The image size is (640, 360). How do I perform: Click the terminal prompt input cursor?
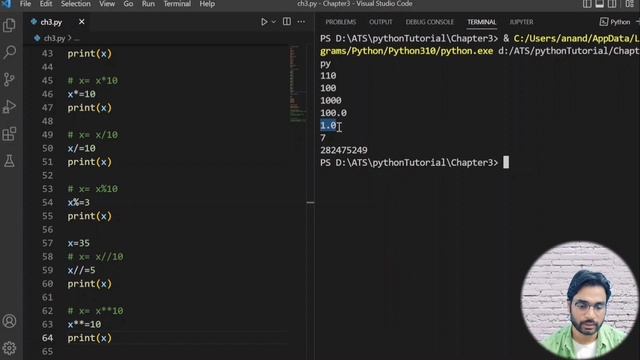[506, 162]
